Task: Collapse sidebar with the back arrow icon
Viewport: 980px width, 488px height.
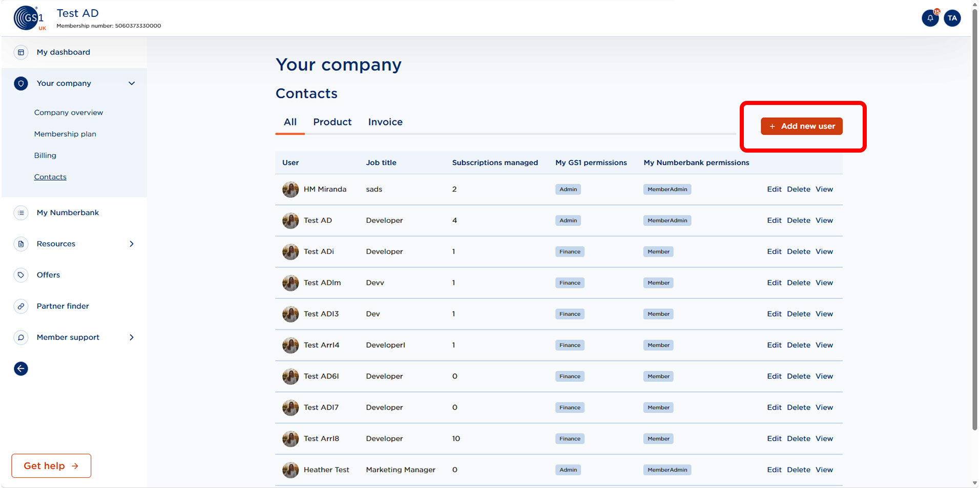Action: click(21, 369)
